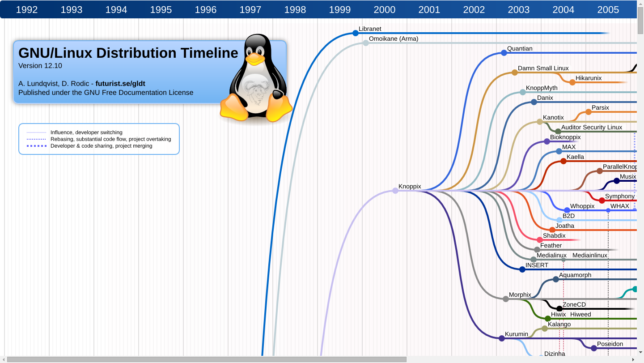Click the Mediainlinux rename node

point(563,260)
